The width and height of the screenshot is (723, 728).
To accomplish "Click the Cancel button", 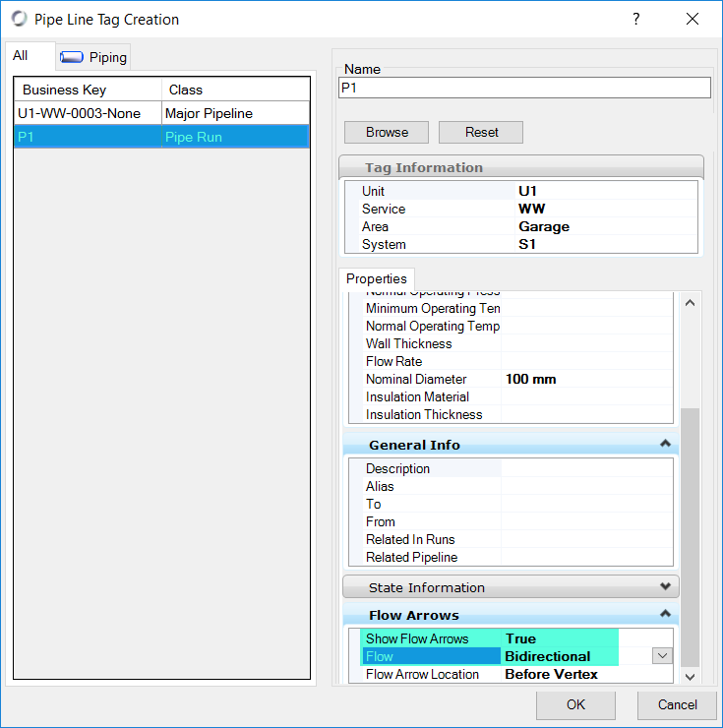I will point(677,704).
